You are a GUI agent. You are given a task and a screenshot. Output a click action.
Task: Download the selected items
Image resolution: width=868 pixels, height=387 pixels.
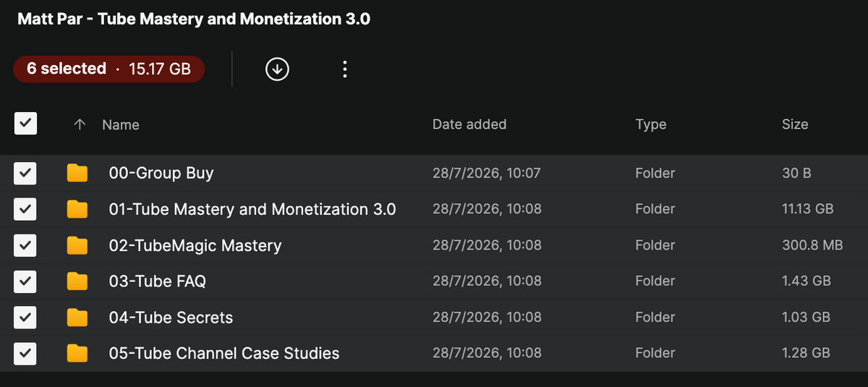pyautogui.click(x=277, y=69)
